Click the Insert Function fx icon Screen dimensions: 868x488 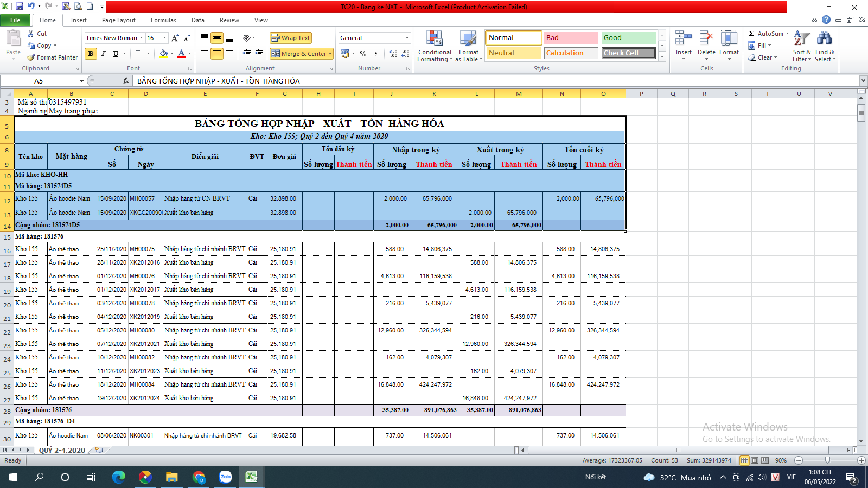tap(126, 81)
